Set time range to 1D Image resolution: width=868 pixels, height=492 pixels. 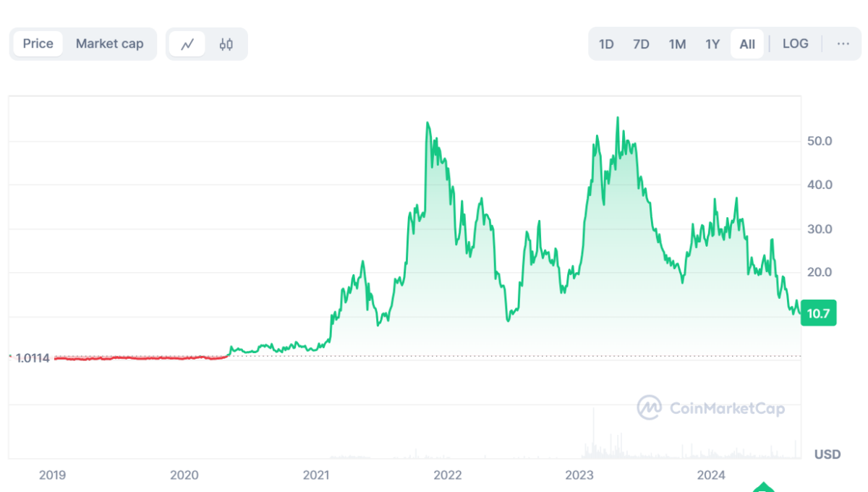606,44
